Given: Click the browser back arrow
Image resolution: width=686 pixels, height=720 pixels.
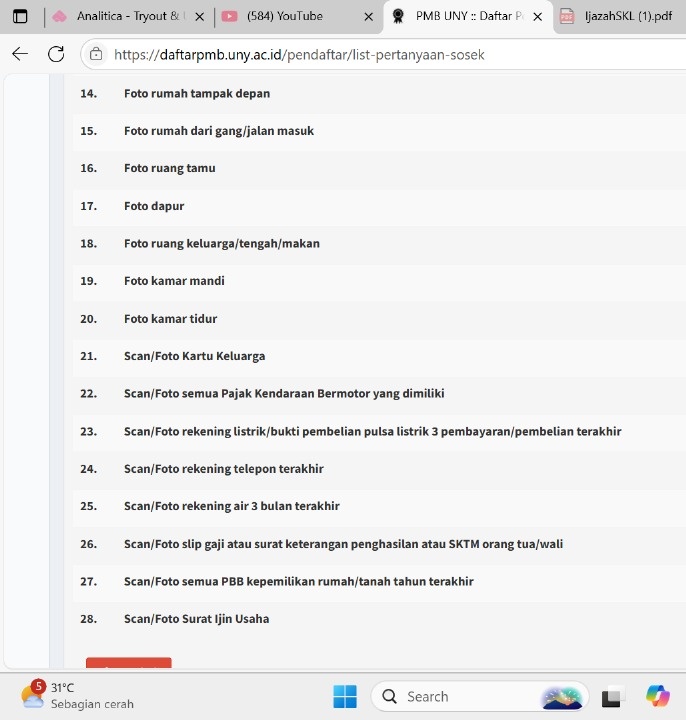Looking at the screenshot, I should coord(20,54).
